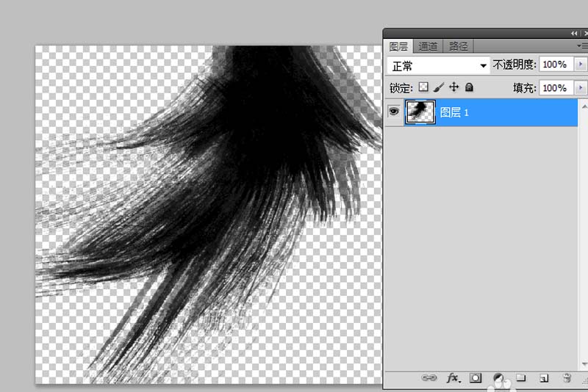
Task: Click the link layers icon
Action: [429, 378]
